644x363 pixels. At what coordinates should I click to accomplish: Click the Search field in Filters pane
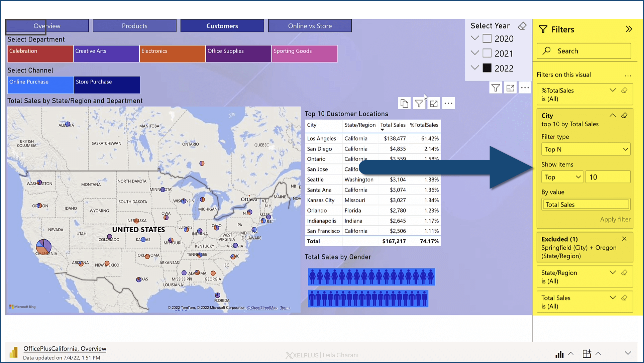pos(584,51)
